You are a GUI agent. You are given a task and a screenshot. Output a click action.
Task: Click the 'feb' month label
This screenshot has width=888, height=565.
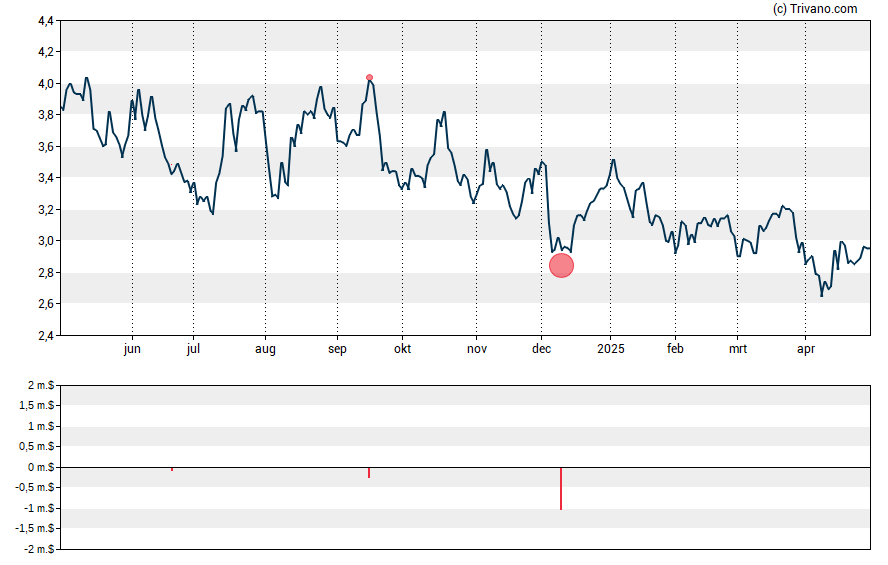[675, 349]
